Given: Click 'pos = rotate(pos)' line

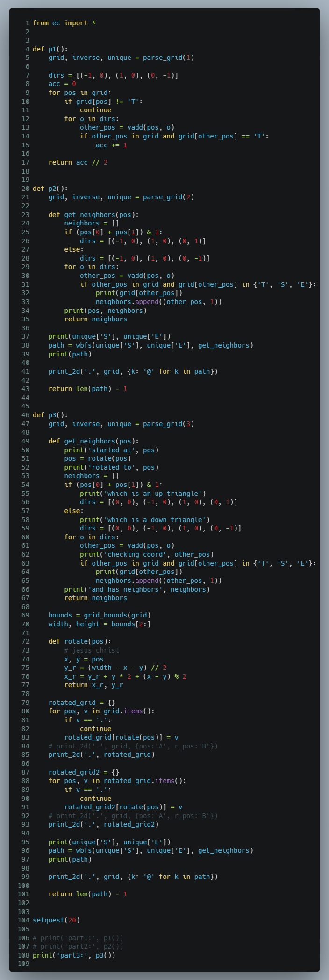Looking at the screenshot, I should (98, 458).
